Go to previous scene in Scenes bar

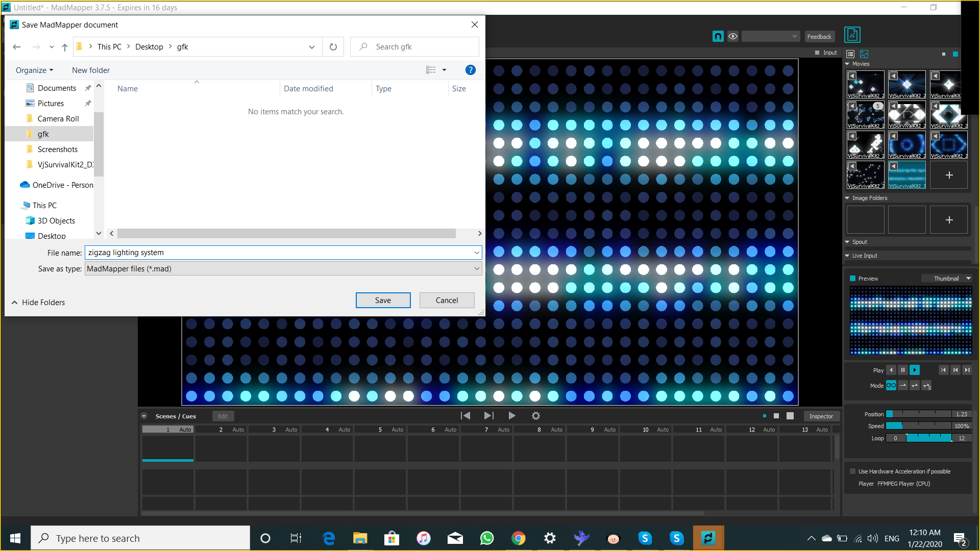pos(465,416)
